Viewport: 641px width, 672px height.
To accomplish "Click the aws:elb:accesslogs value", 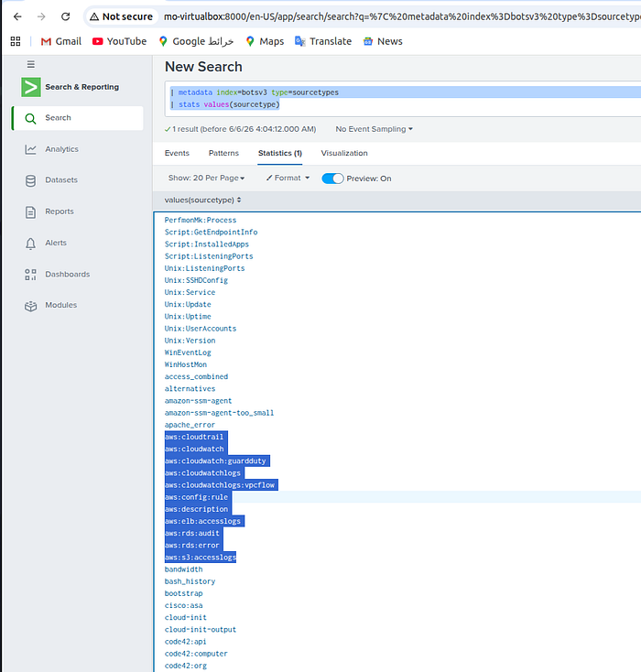I will point(202,521).
